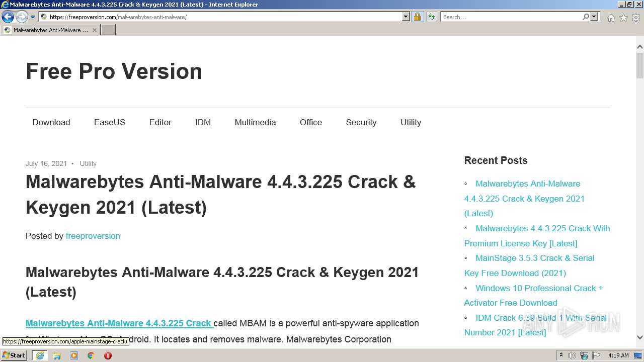Open the Utility navigation menu item
This screenshot has width=644, height=362.
pos(411,122)
